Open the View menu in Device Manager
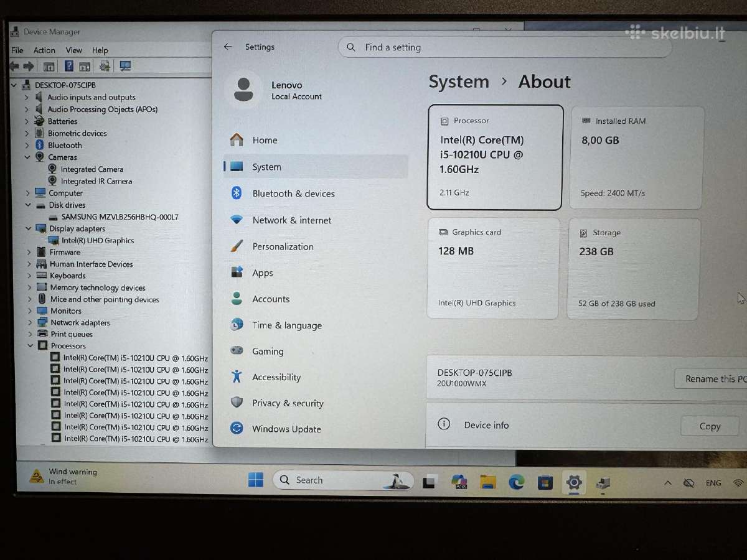This screenshot has height=560, width=747. (x=73, y=50)
